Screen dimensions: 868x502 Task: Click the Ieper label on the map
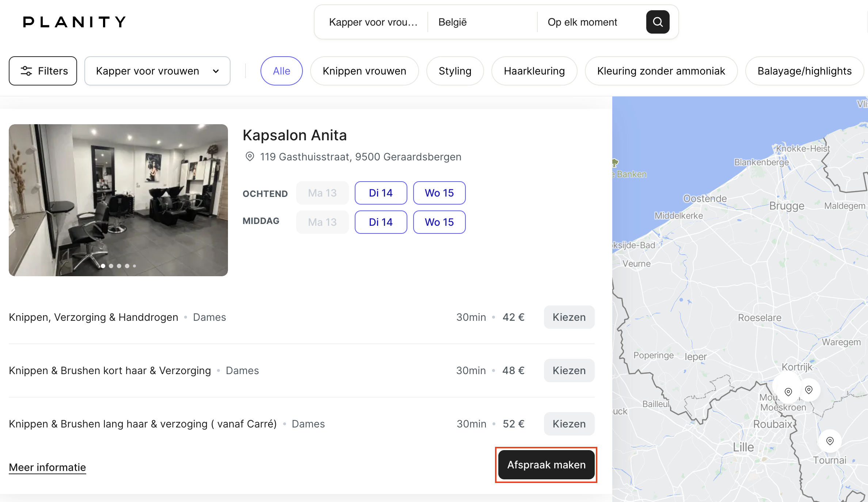click(x=696, y=357)
